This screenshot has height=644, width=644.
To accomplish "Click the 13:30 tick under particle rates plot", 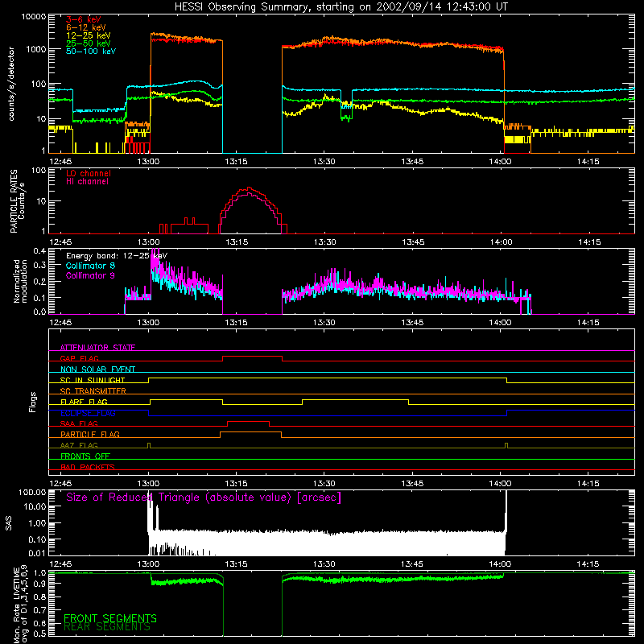I will (x=324, y=242).
